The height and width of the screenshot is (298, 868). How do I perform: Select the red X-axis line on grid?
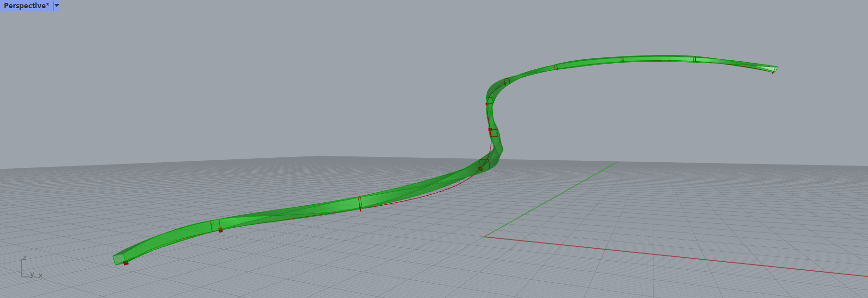pyautogui.click(x=670, y=255)
